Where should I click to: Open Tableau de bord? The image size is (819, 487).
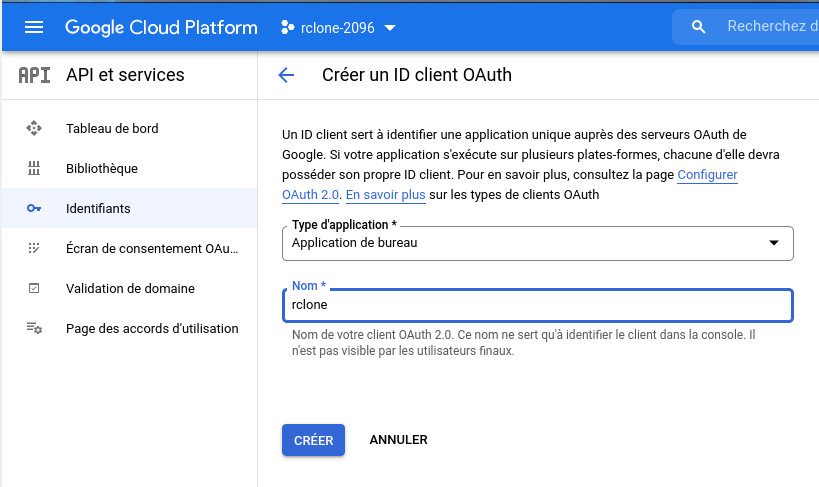coord(130,128)
